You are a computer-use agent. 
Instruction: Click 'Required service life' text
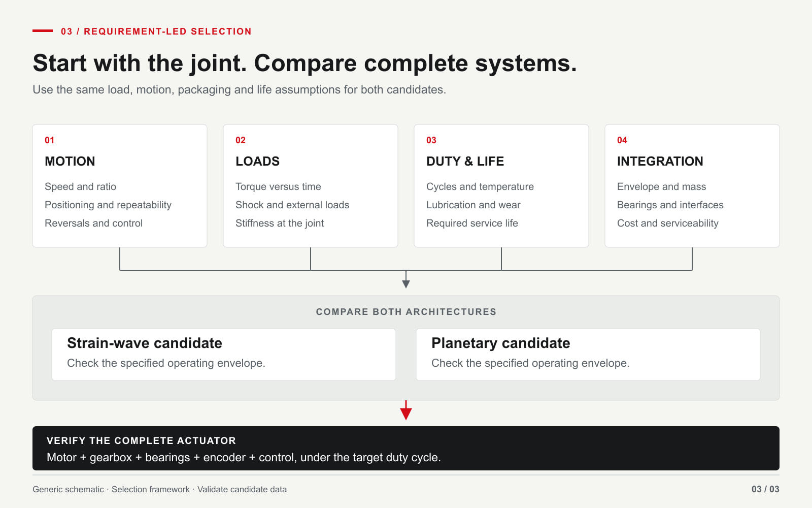pos(472,224)
